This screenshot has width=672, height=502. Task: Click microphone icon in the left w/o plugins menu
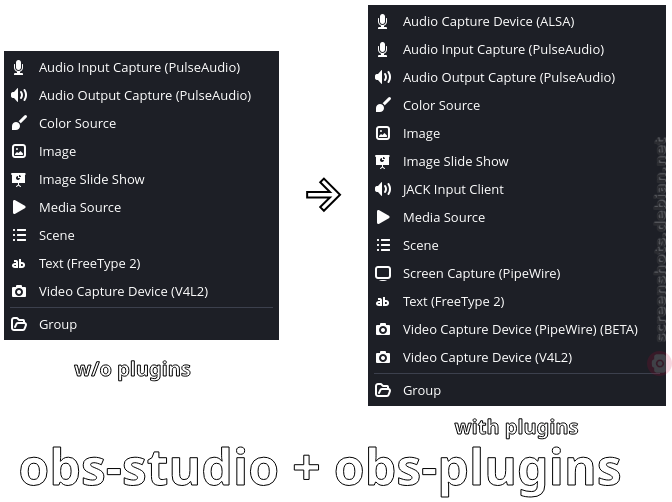point(18,67)
